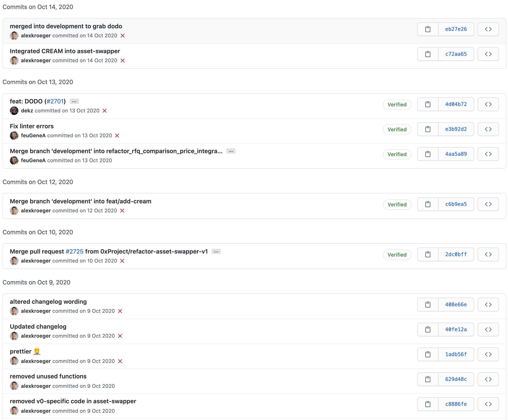Image resolution: width=508 pixels, height=420 pixels.
Task: Open dekz user avatar
Action: click(x=14, y=111)
